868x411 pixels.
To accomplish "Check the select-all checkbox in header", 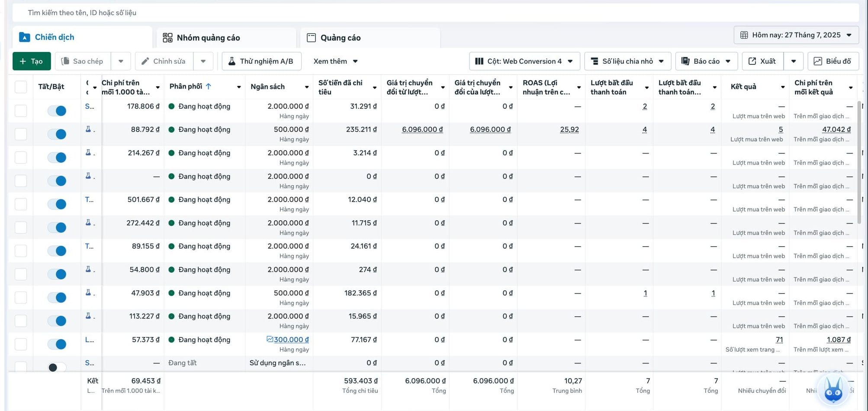I will point(21,87).
